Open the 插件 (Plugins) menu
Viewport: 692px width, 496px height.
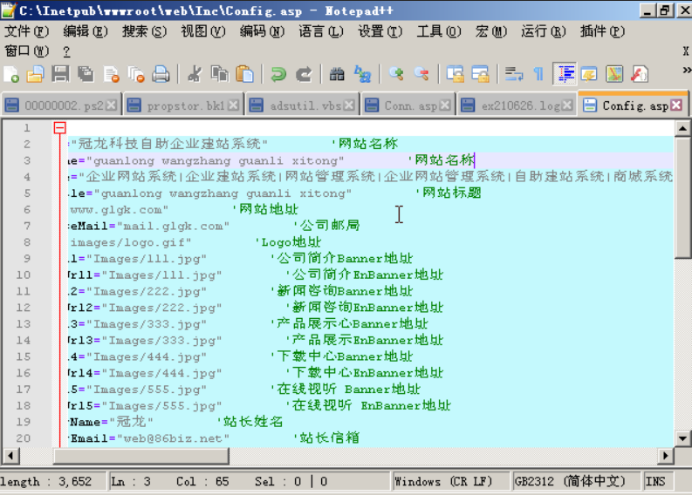click(x=599, y=32)
